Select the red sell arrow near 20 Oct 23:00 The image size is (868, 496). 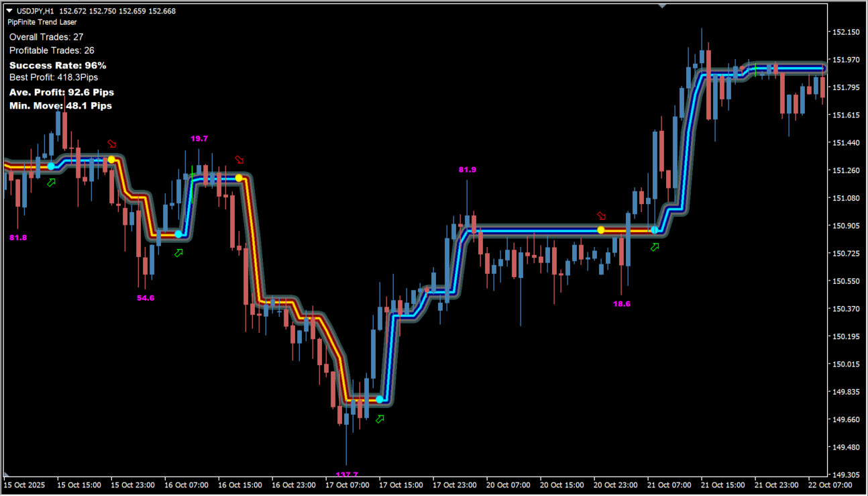click(602, 216)
